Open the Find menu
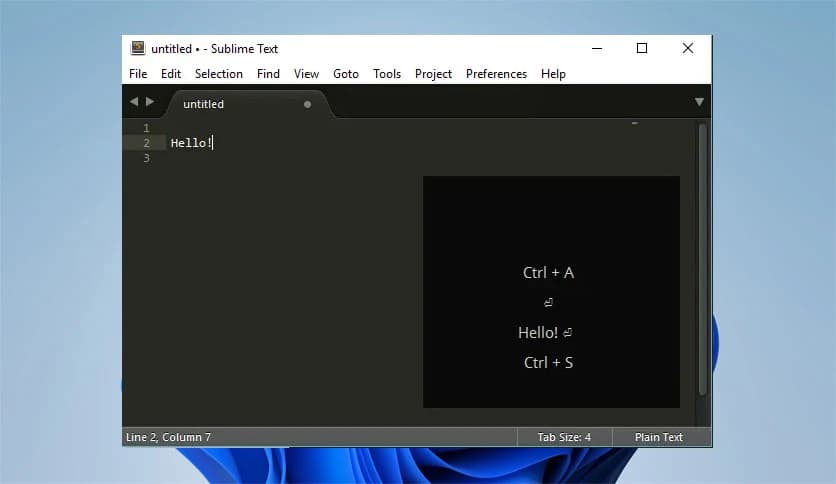Image resolution: width=836 pixels, height=484 pixels. [x=268, y=74]
